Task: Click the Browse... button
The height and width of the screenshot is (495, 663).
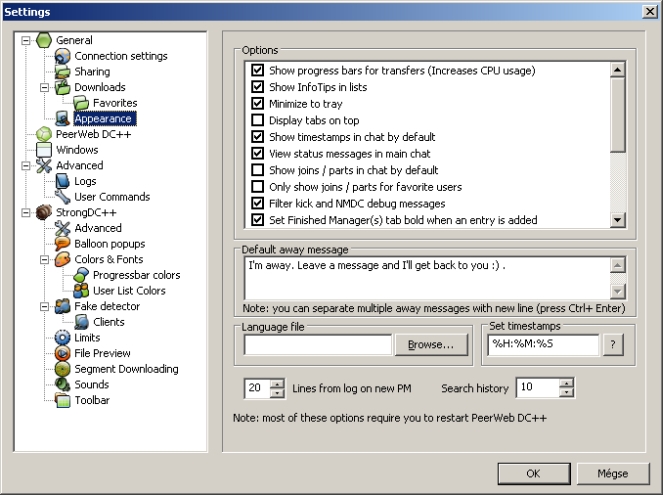Action: point(430,345)
